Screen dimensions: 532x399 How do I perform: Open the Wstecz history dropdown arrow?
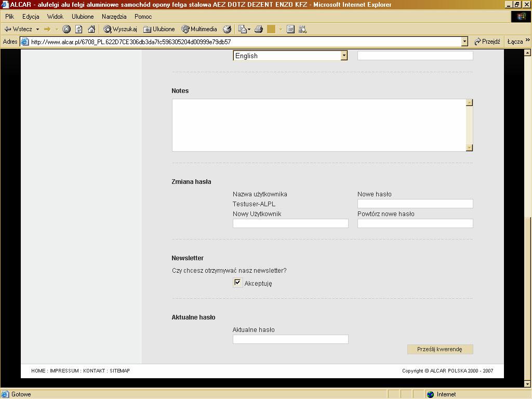point(37,29)
